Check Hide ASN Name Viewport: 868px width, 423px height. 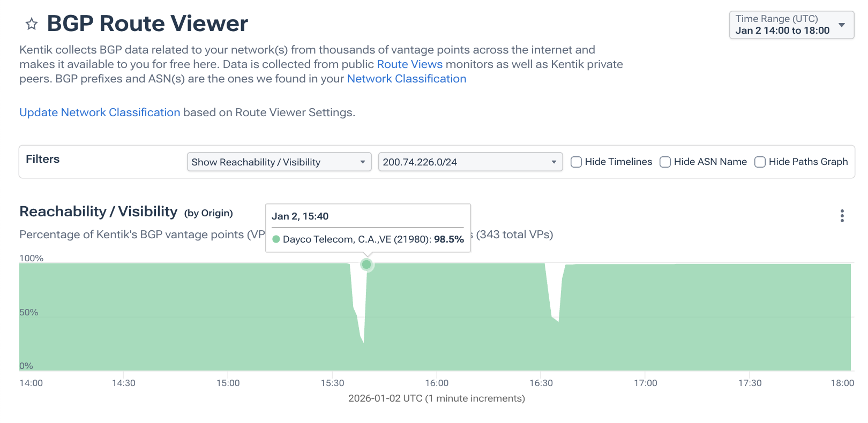pyautogui.click(x=665, y=162)
